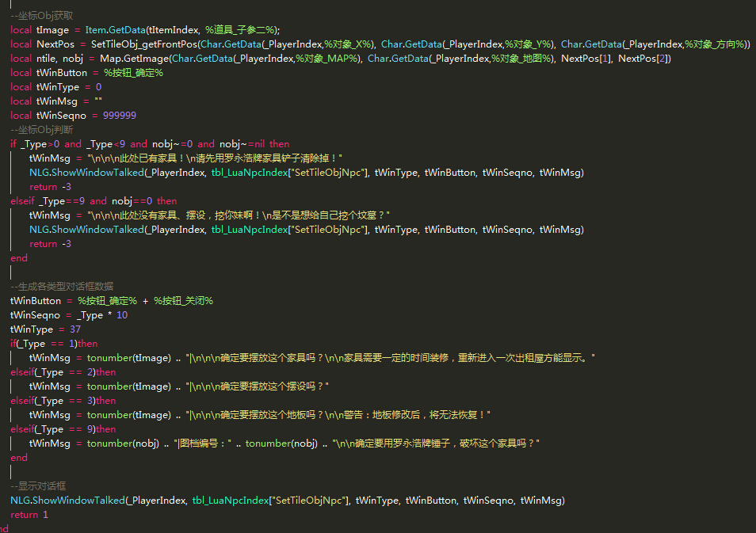The width and height of the screenshot is (756, 533).
Task: Click the "elseif(_Type == 9)then" line
Action: [63, 429]
